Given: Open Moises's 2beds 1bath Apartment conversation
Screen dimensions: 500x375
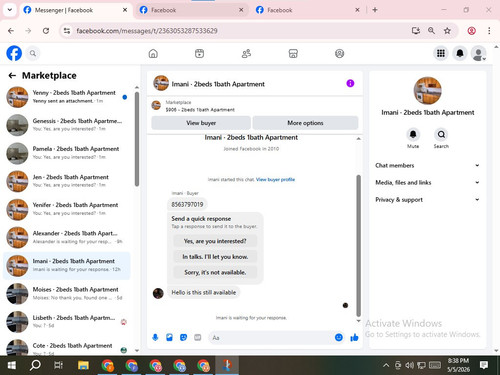Looking at the screenshot, I should point(67,293).
